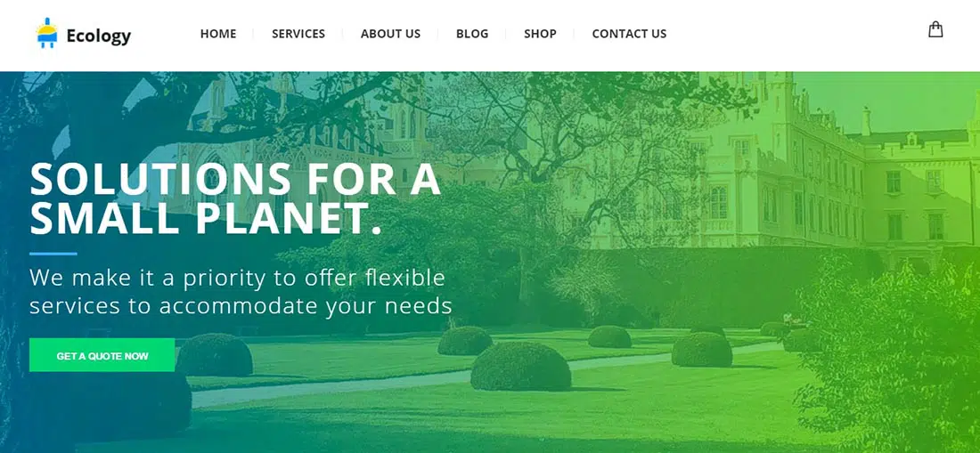Click the Ecology brand name text
Viewport: 980px width, 453px height.
[99, 36]
